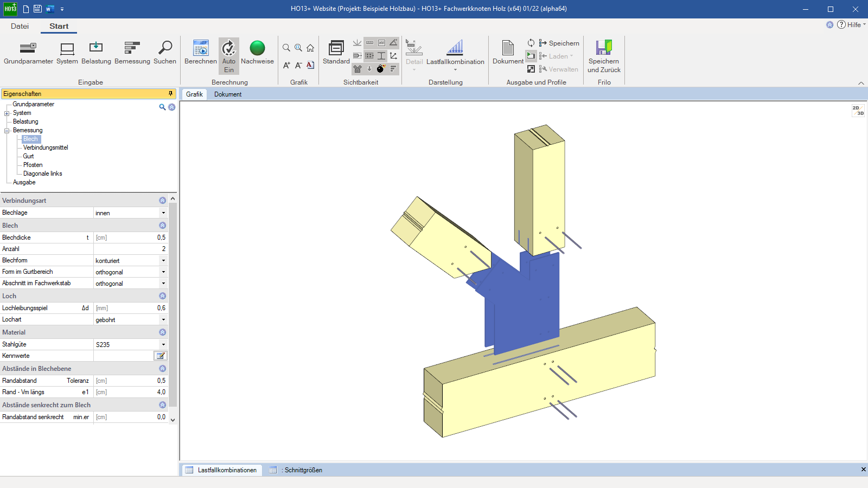The width and height of the screenshot is (868, 488).
Task: Toggle the load arrows visibility icon
Action: click(358, 43)
